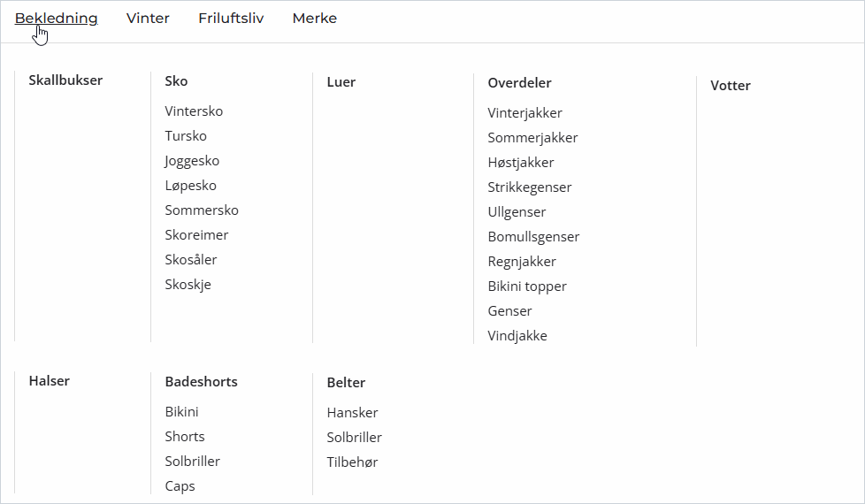The width and height of the screenshot is (865, 504).
Task: Choose the Skoreimer link
Action: 196,235
